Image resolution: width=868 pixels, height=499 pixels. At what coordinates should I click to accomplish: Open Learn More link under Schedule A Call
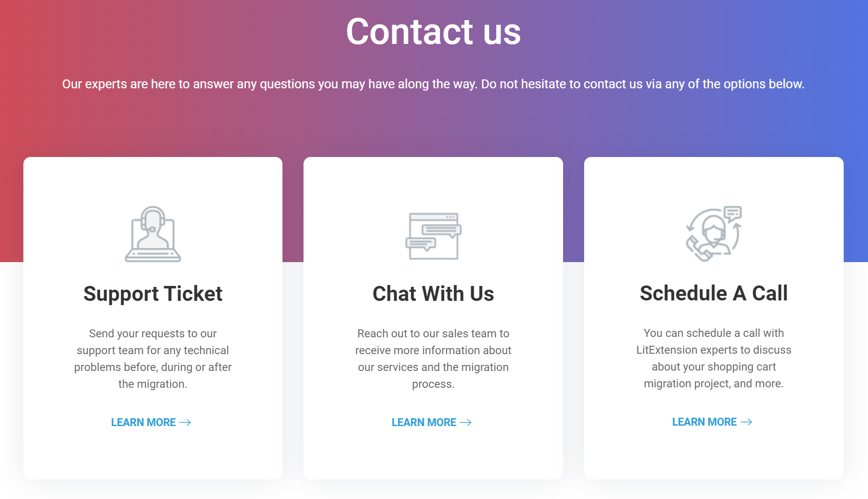[704, 422]
